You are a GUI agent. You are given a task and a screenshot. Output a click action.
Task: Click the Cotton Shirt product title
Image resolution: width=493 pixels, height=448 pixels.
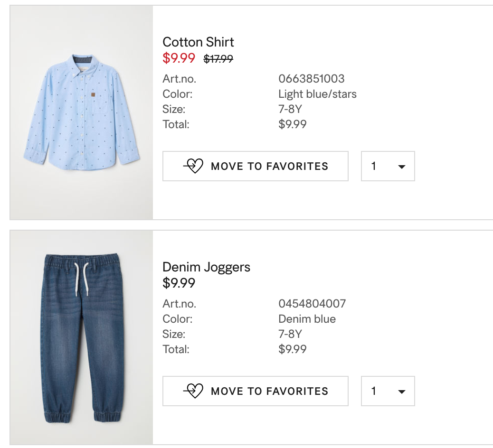(x=198, y=42)
